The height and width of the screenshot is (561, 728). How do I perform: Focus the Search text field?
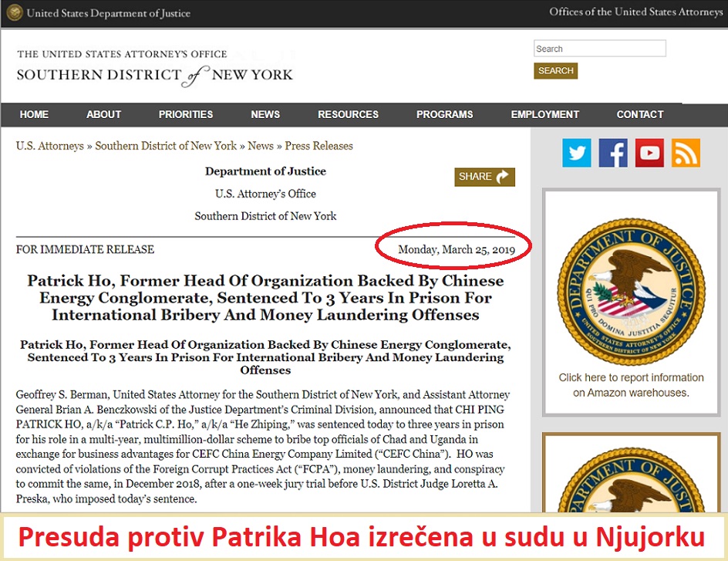click(x=599, y=49)
